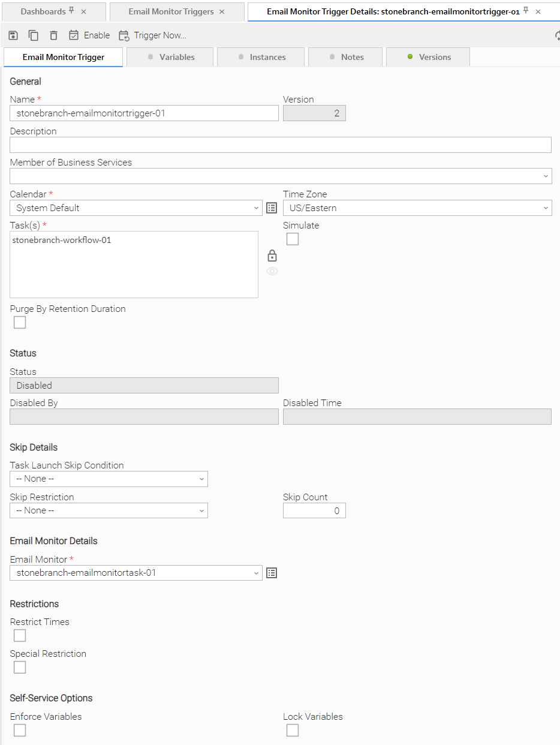Screen dimensions: 560x745
Task: Expand the Skip Restriction dropdown
Action: (x=109, y=510)
